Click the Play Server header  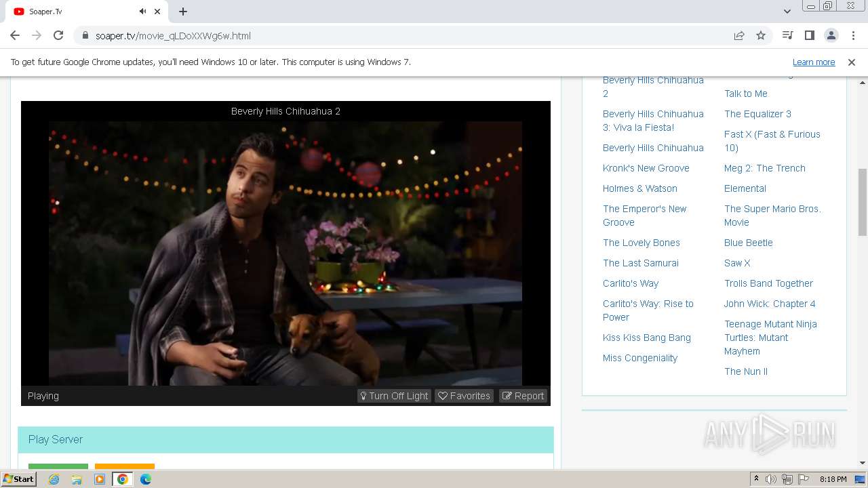click(285, 439)
